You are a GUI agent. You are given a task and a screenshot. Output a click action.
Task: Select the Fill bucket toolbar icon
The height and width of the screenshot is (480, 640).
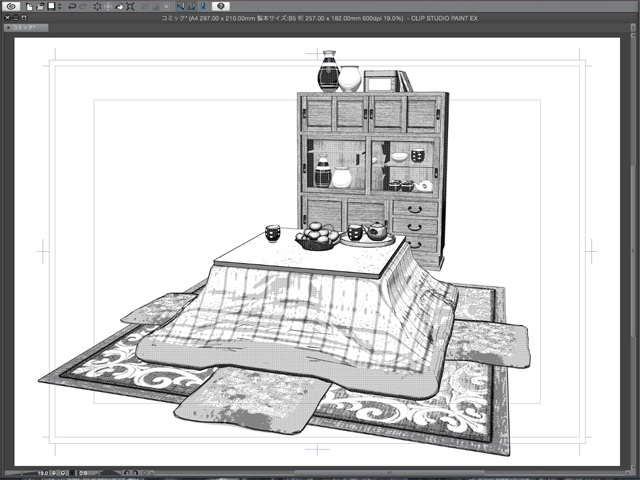pos(119,7)
